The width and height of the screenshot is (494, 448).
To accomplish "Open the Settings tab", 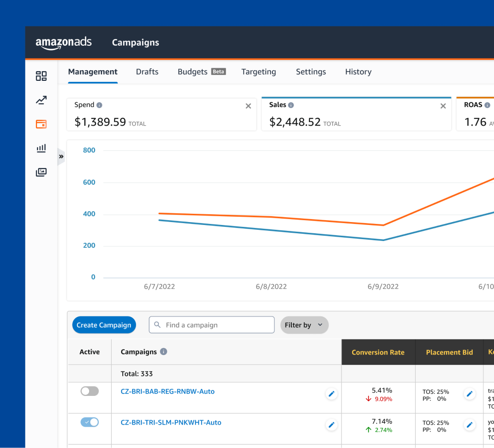I will (x=311, y=72).
